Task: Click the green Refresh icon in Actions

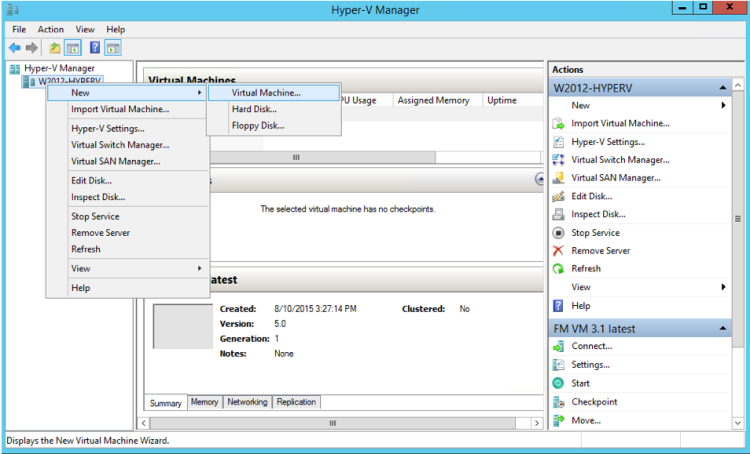Action: click(x=558, y=268)
